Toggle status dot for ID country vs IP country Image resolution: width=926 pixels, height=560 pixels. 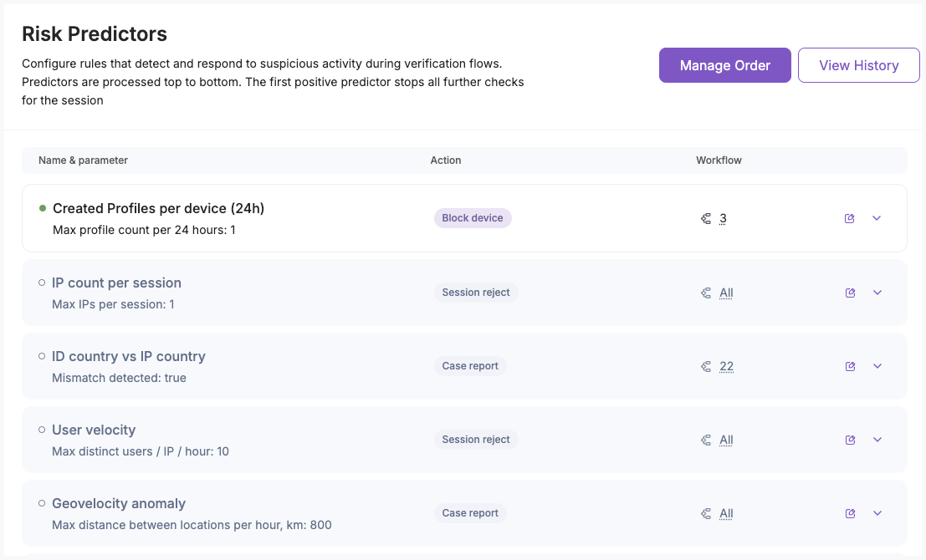click(x=42, y=356)
